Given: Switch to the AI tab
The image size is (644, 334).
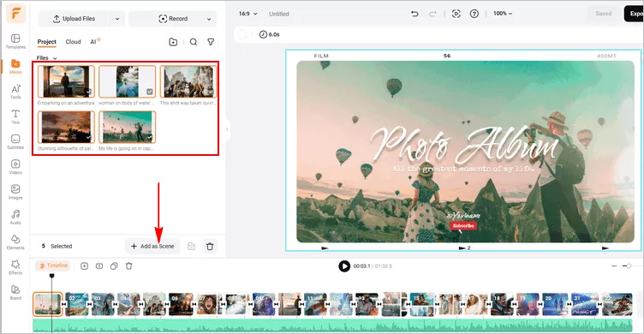Looking at the screenshot, I should pyautogui.click(x=95, y=41).
